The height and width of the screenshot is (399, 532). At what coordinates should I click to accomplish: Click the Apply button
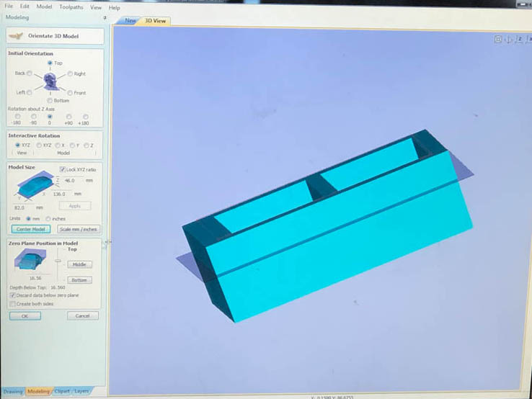coord(75,206)
